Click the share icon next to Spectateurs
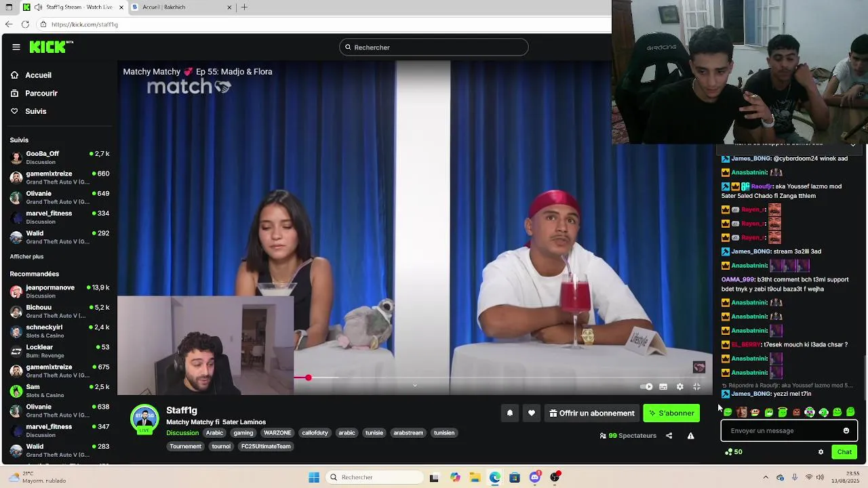This screenshot has width=868, height=488. tap(669, 436)
